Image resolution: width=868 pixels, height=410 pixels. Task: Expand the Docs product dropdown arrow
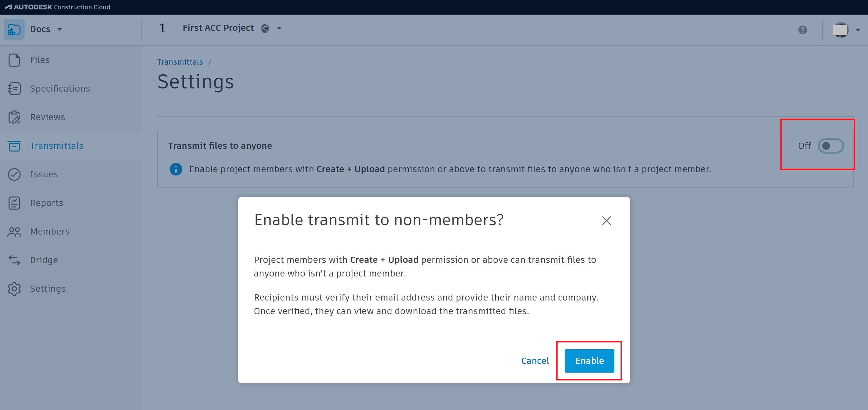(x=60, y=29)
